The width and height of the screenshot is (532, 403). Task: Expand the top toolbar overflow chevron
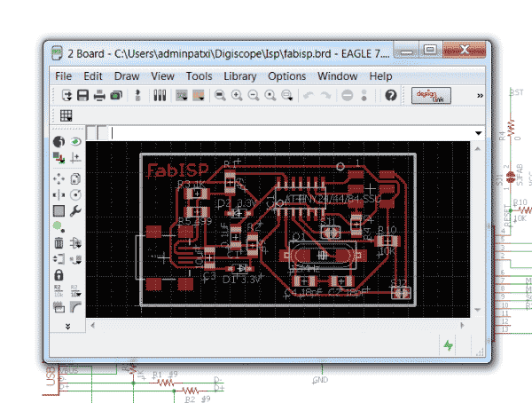(480, 96)
